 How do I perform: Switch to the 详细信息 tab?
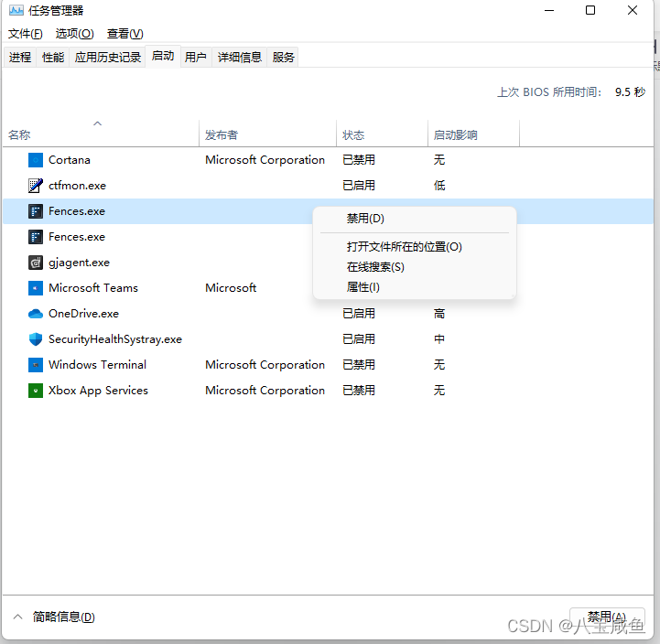click(240, 58)
